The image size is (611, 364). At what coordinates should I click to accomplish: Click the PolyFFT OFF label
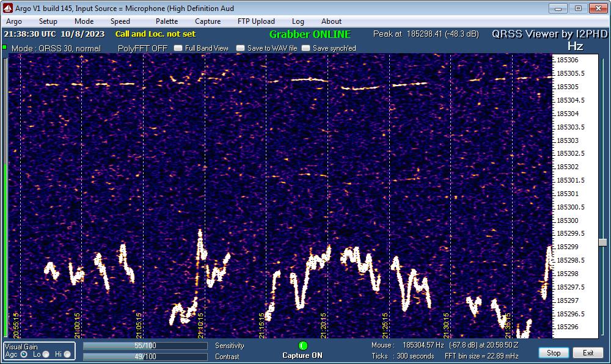(142, 48)
